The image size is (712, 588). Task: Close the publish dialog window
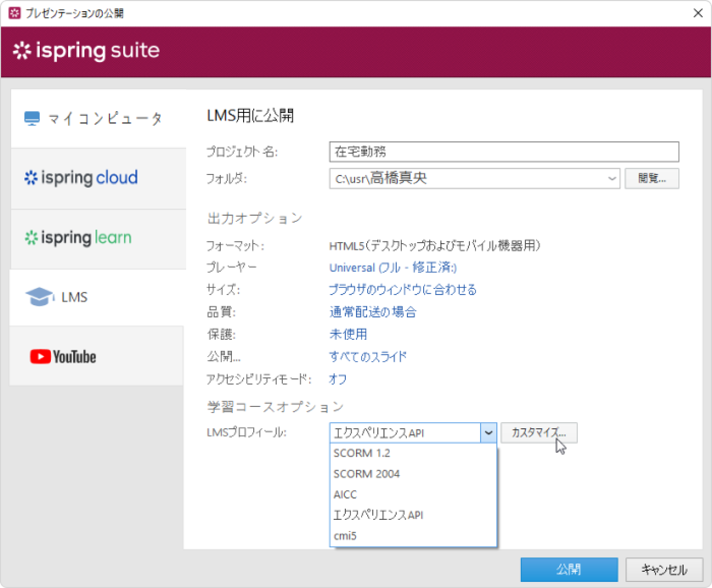(698, 13)
